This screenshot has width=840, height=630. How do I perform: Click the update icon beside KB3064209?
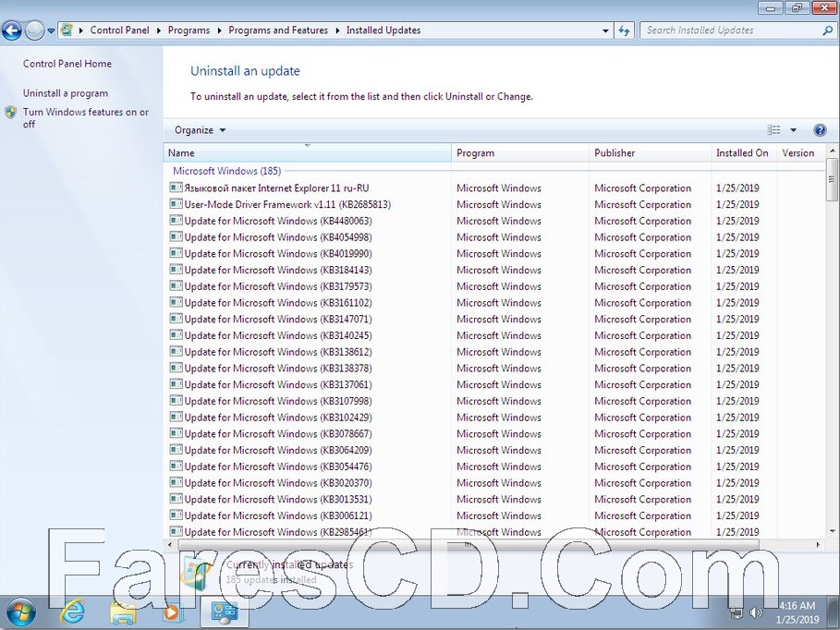click(x=176, y=450)
